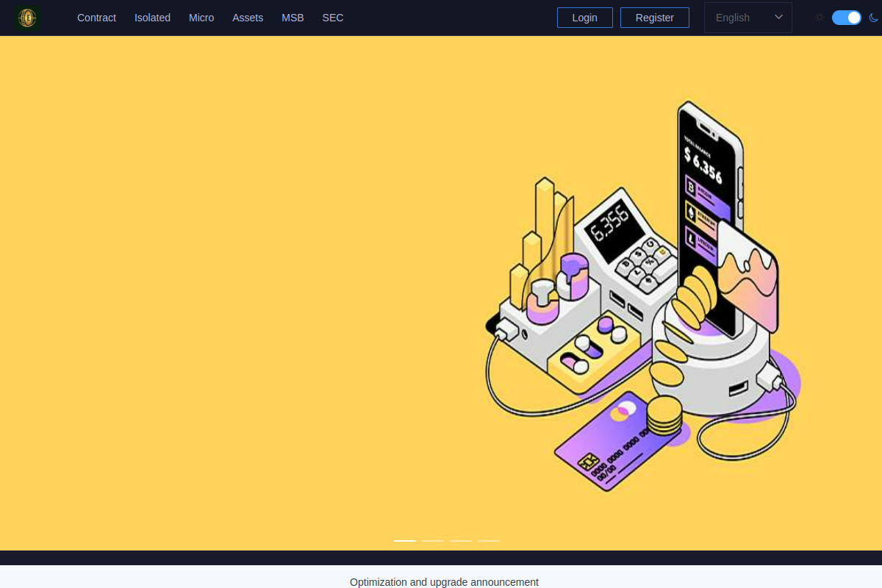Go to the Isolated trading page
Screen dimensions: 882x588
coord(152,18)
